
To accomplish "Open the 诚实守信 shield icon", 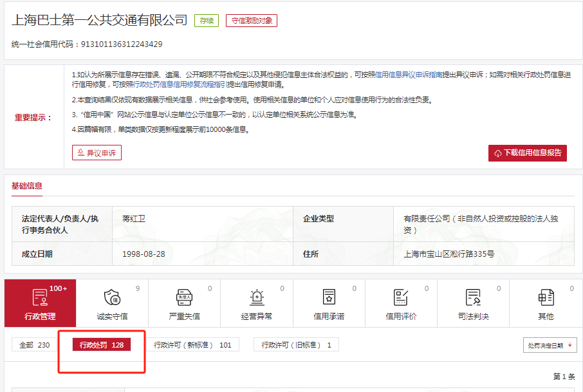I will pyautogui.click(x=112, y=297).
